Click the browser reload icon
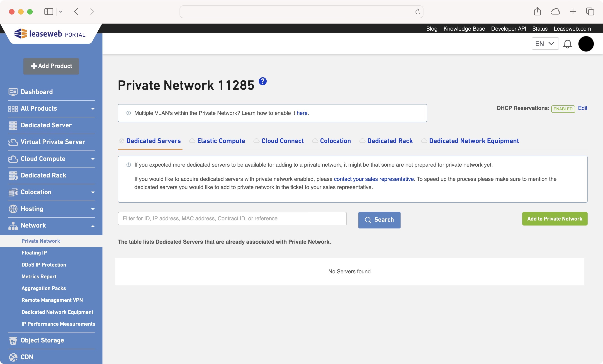The width and height of the screenshot is (603, 364). click(x=418, y=12)
